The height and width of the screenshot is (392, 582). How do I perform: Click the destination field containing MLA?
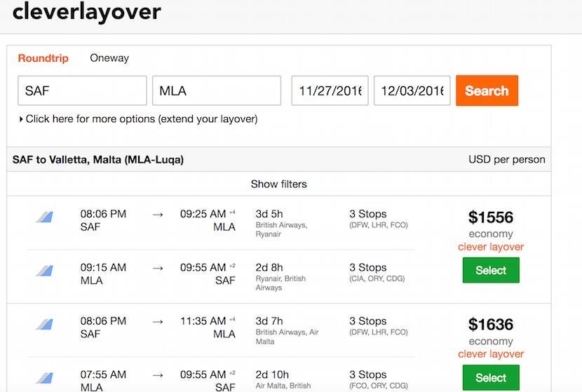[216, 91]
